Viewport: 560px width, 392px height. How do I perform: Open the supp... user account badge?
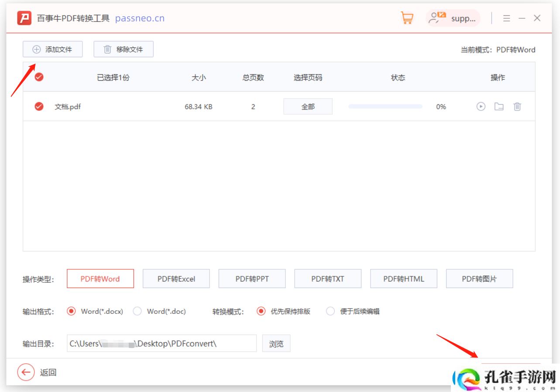453,18
